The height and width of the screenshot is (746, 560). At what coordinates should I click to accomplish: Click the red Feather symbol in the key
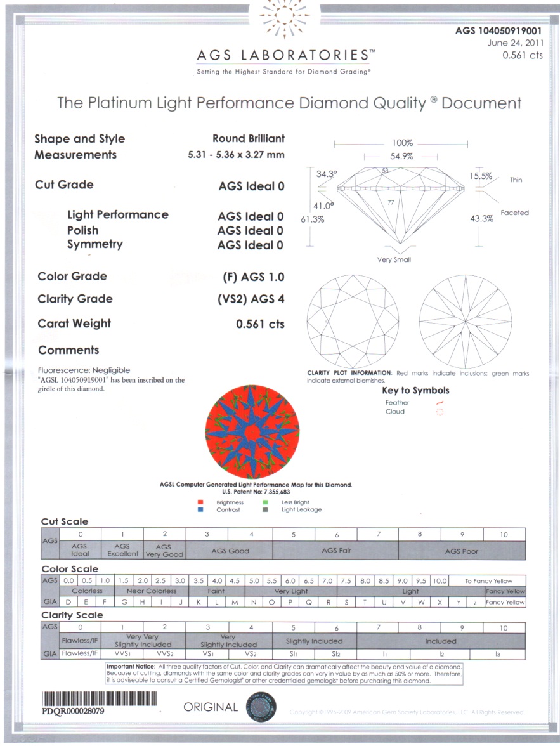(x=440, y=403)
